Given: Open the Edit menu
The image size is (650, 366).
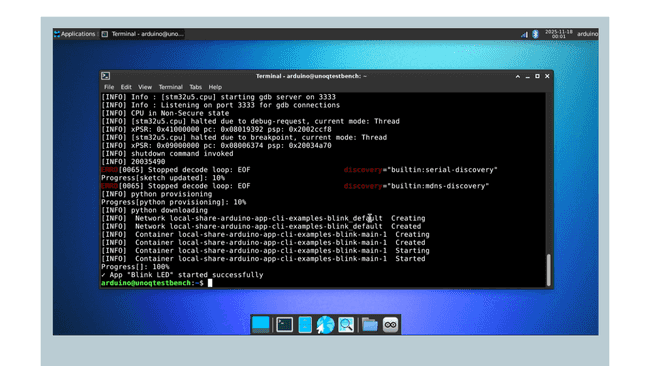Looking at the screenshot, I should 126,87.
